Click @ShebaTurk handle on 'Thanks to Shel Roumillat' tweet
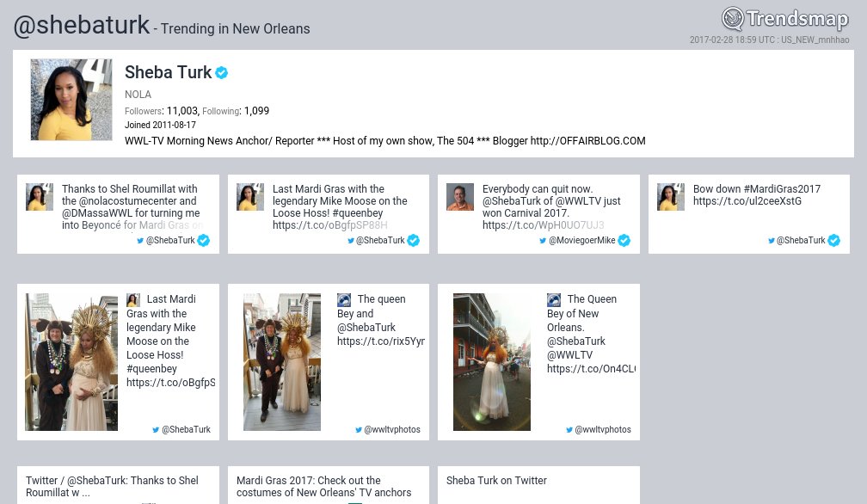The image size is (867, 504). 170,241
